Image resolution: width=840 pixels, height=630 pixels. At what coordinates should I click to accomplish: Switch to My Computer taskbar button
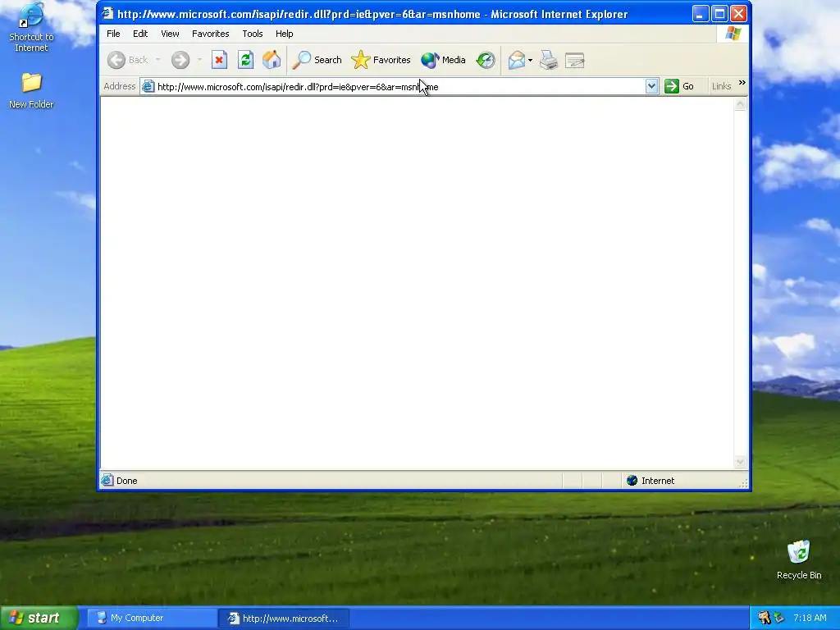[152, 619]
